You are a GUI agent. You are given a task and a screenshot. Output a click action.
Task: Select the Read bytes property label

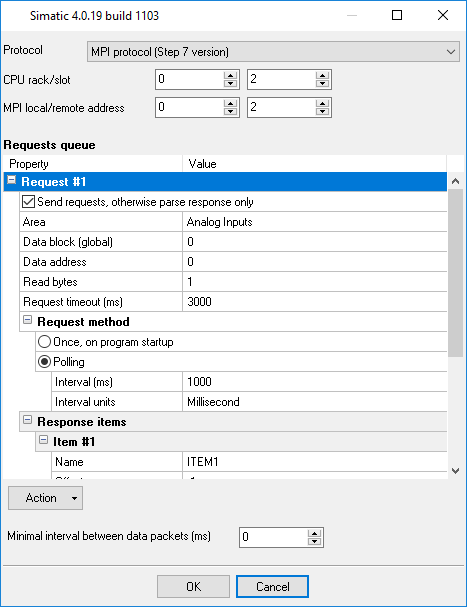coord(101,282)
